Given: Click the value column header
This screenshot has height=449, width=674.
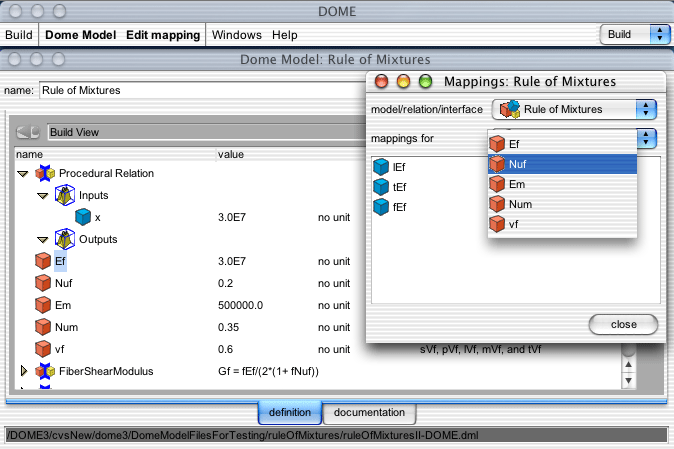Looking at the screenshot, I should 231,154.
